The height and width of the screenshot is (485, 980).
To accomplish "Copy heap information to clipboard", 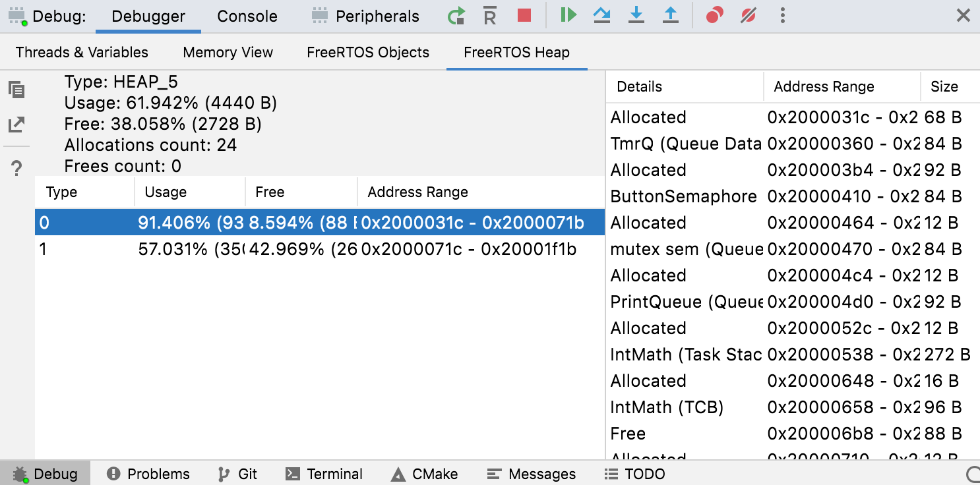I will point(16,88).
